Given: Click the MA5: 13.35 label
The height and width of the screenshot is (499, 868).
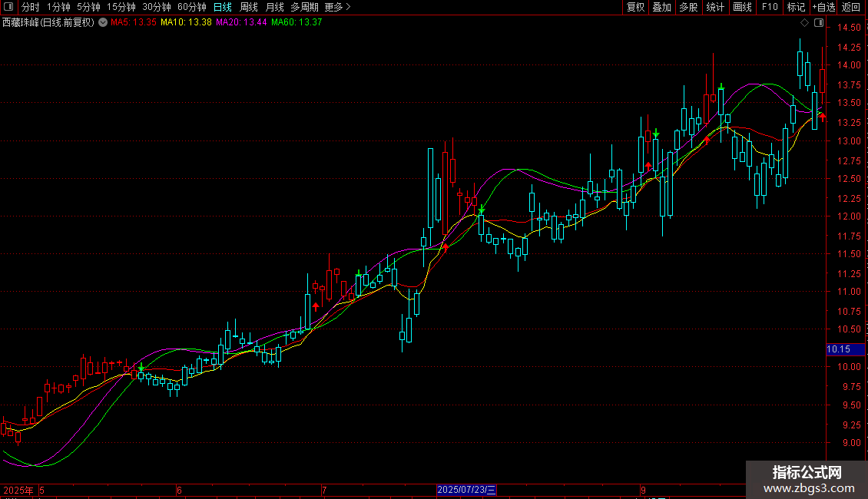Looking at the screenshot, I should pos(134,22).
